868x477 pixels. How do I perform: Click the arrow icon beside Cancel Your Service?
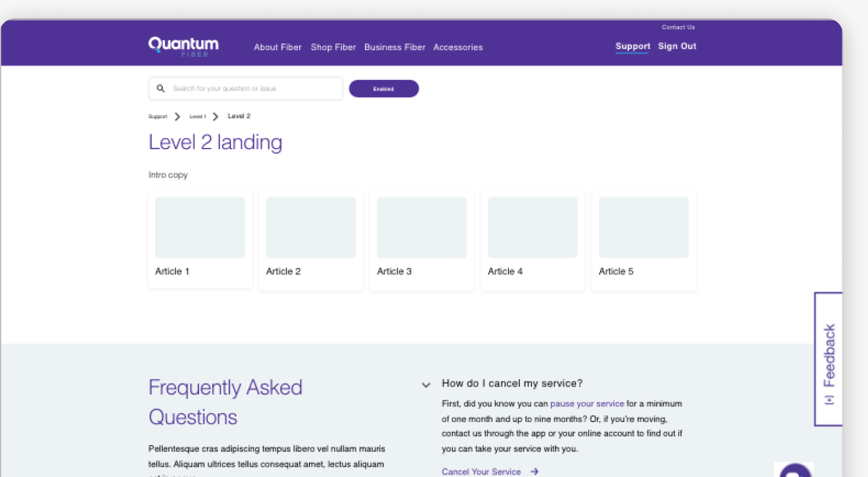click(x=534, y=472)
